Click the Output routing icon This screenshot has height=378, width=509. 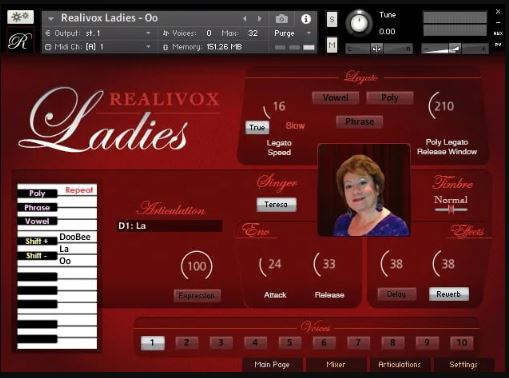[48, 33]
